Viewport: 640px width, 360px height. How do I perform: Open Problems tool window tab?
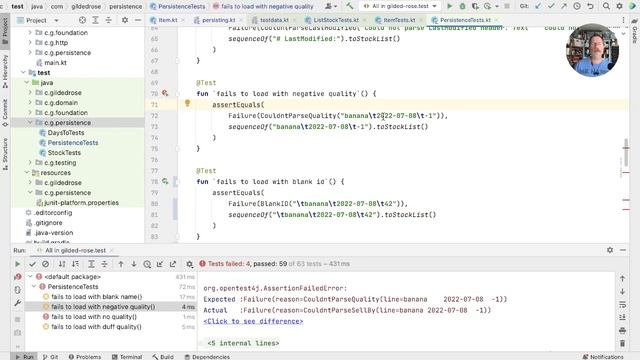pos(85,357)
